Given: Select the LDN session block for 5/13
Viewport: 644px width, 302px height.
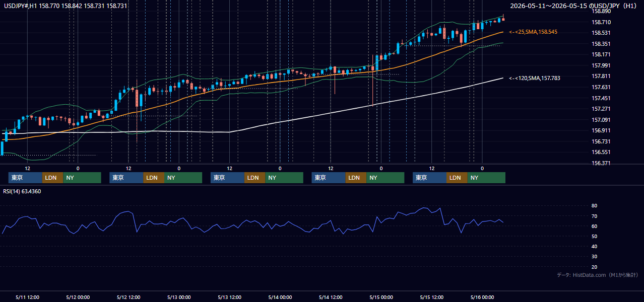Looking at the screenshot, I should pyautogui.click(x=254, y=178).
